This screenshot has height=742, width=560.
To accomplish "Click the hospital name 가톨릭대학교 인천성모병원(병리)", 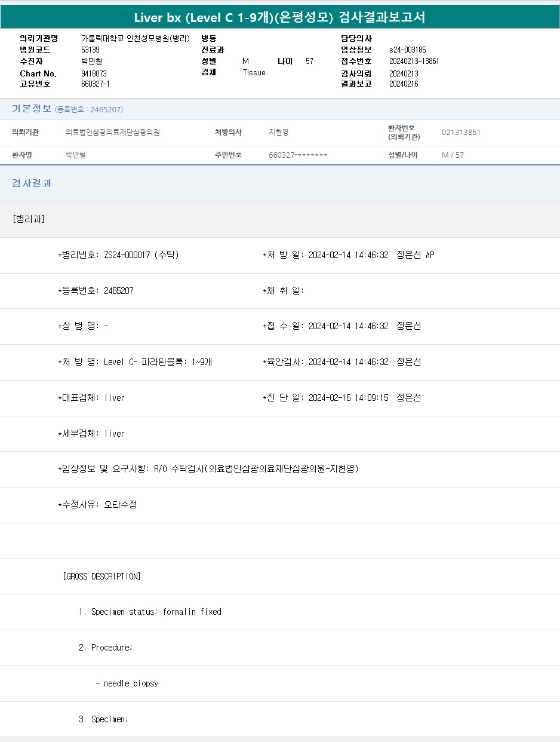I will (x=135, y=38).
